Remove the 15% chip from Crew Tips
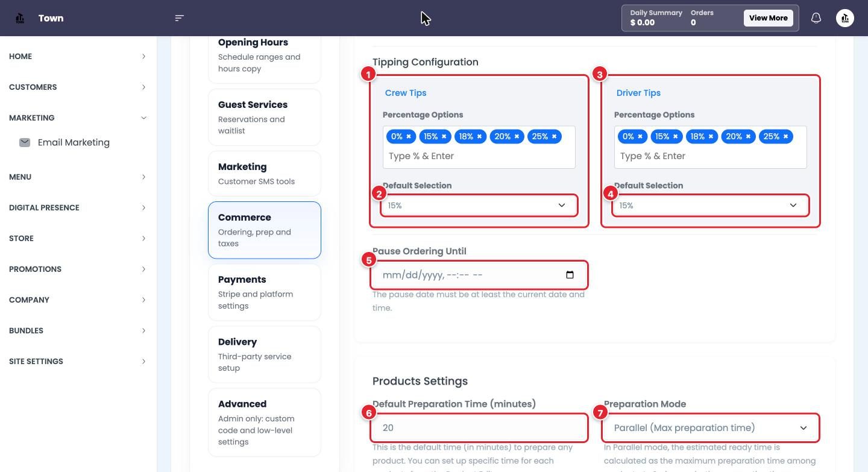This screenshot has width=868, height=472. (x=444, y=136)
